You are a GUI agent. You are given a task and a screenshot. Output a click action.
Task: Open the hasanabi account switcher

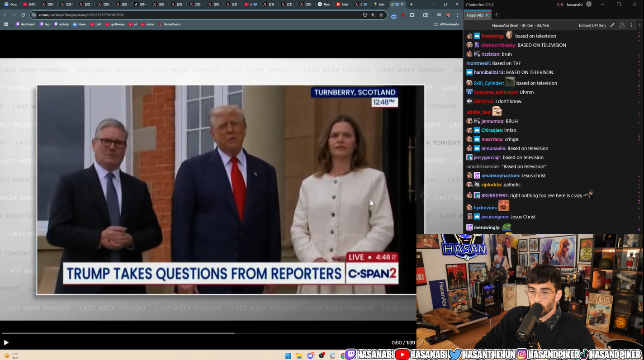click(574, 5)
